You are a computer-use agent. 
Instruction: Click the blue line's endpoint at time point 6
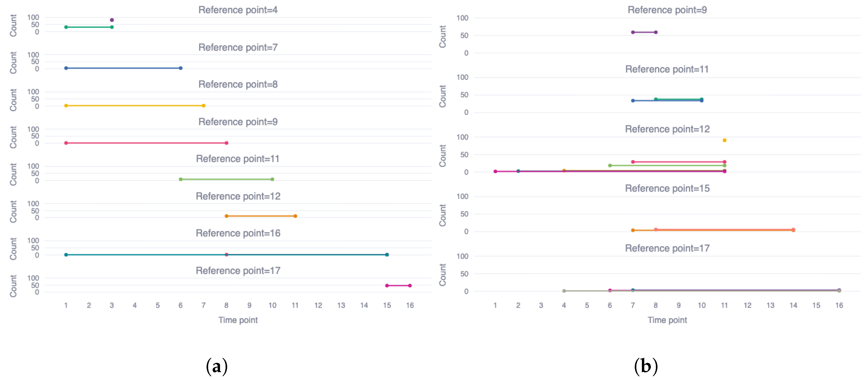(x=181, y=68)
